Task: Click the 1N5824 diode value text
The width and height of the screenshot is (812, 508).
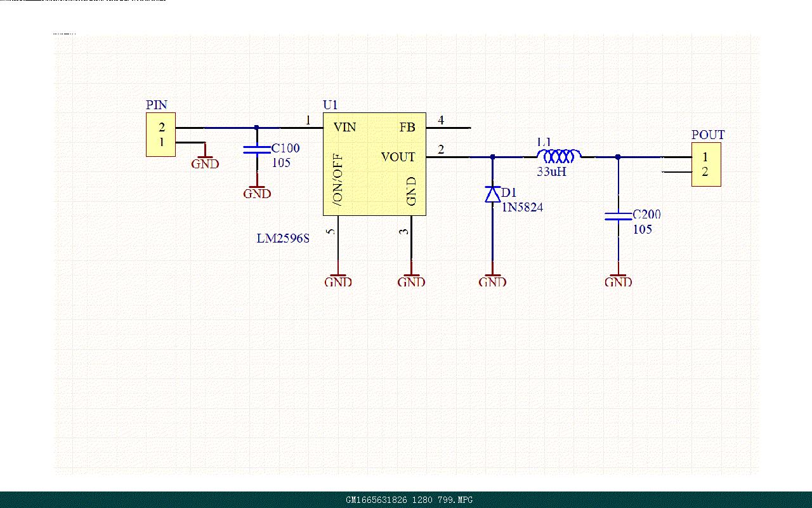Action: (x=523, y=207)
